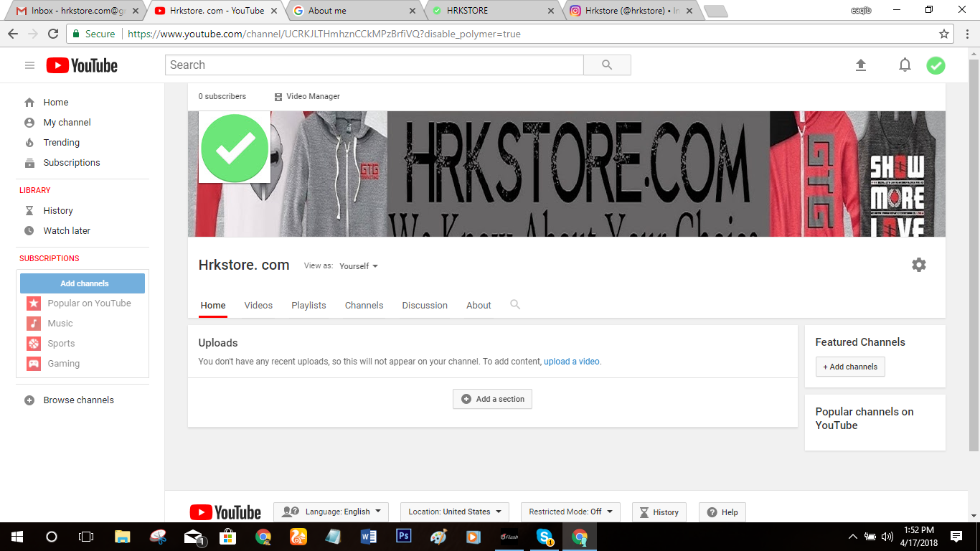
Task: Click the YouTube logo in the footer
Action: pos(225,512)
